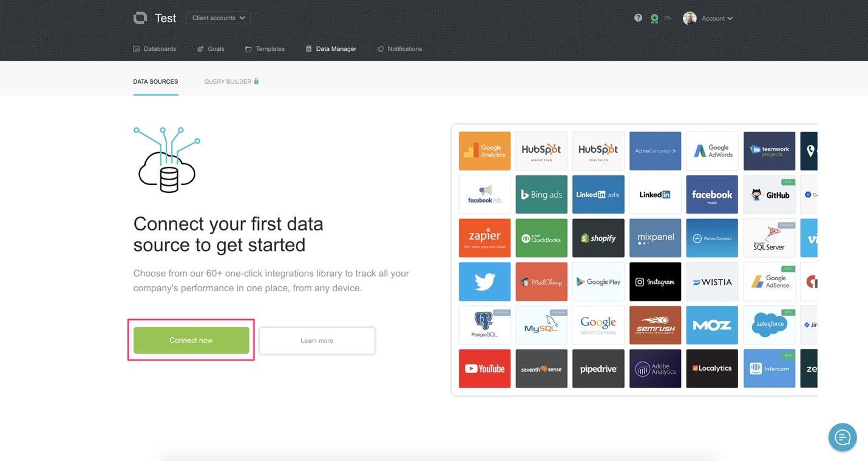Pick the Shopify tile

(x=598, y=238)
